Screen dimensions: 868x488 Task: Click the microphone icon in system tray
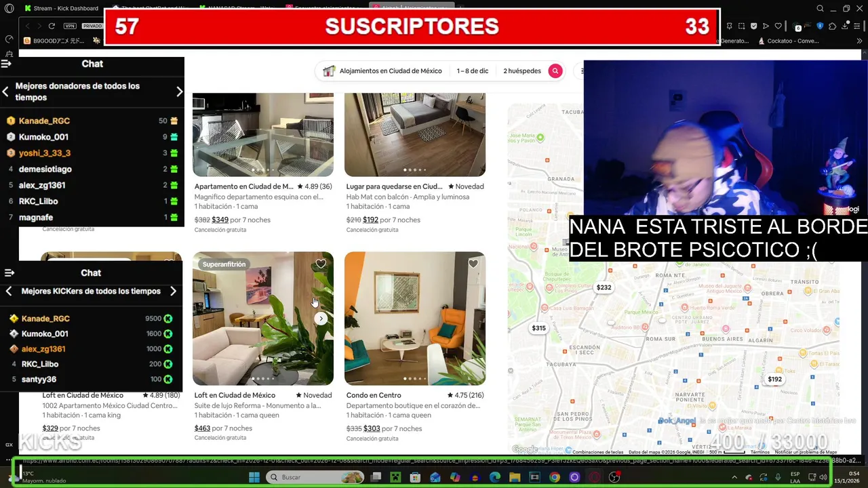pyautogui.click(x=778, y=477)
